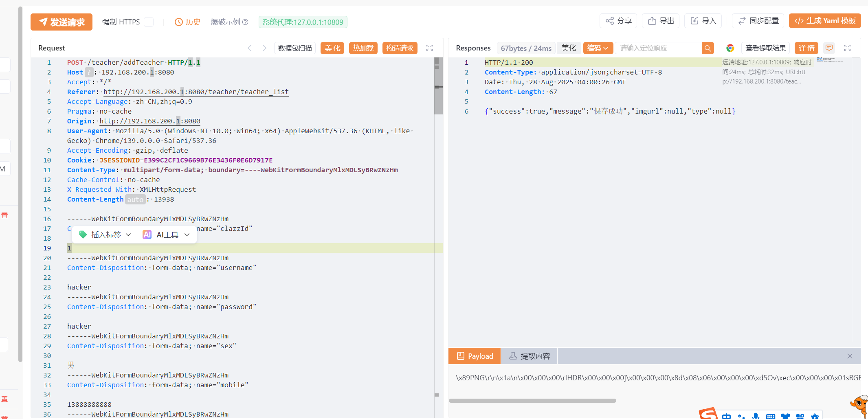The height and width of the screenshot is (419, 868).
Task: Click the response search magnifier icon
Action: pyautogui.click(x=708, y=48)
